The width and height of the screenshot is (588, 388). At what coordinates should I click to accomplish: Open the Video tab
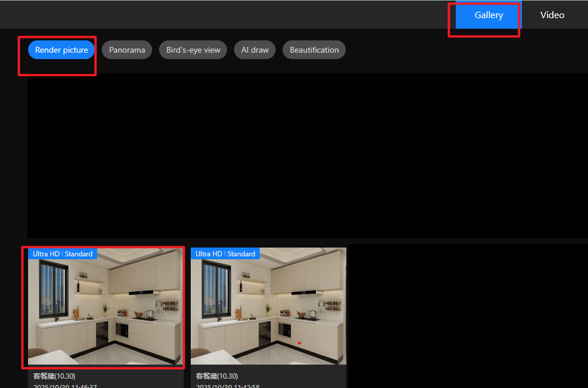552,15
